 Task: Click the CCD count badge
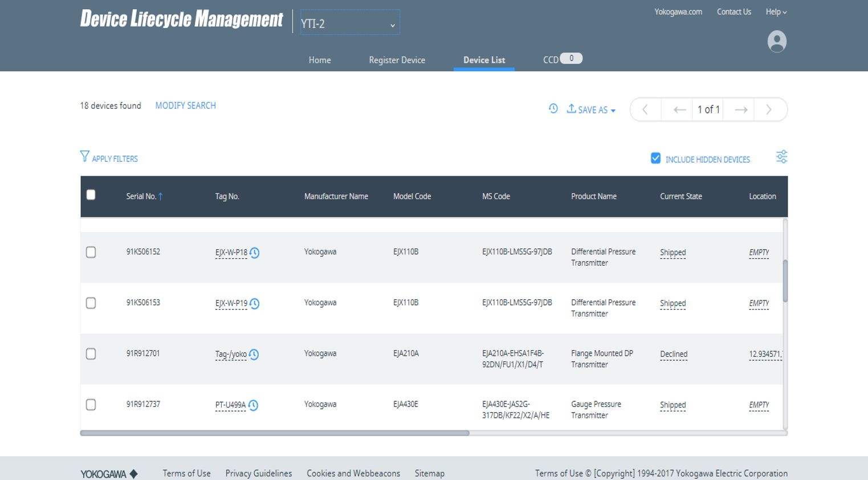571,58
